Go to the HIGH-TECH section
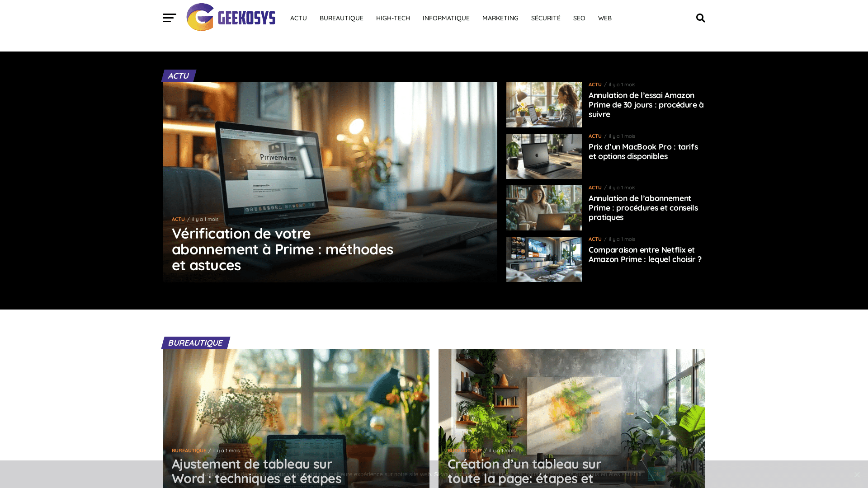Viewport: 868px width, 488px height. 393,18
